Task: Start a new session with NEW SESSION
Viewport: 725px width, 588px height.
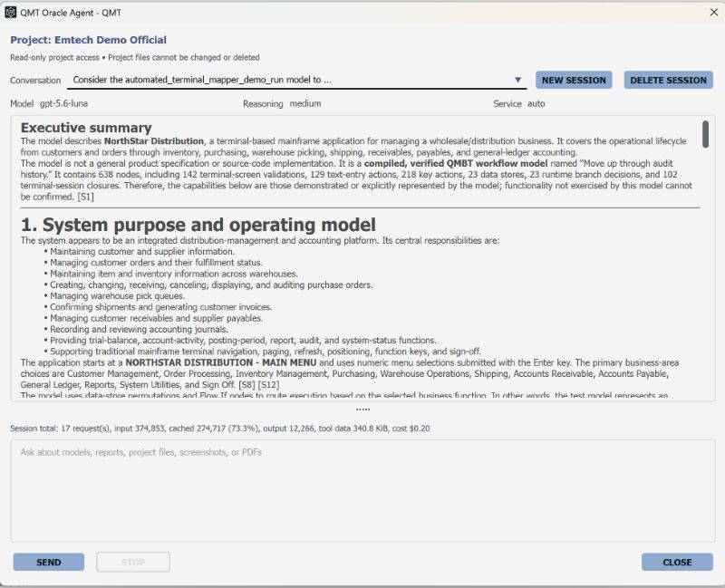Action: [574, 80]
